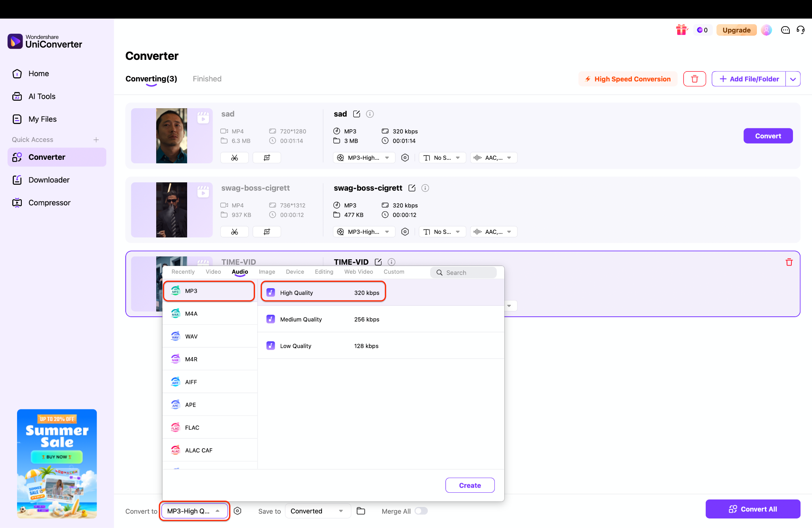The image size is (812, 528).
Task: Click the info icon beside sad output name
Action: pyautogui.click(x=370, y=114)
